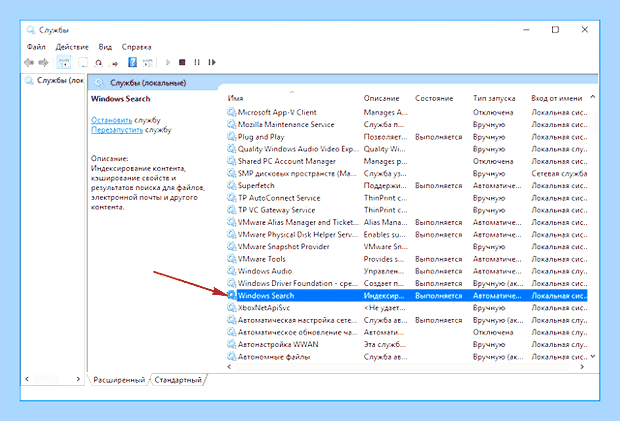
Task: Click the Services icon in the window title bar
Action: pos(30,30)
